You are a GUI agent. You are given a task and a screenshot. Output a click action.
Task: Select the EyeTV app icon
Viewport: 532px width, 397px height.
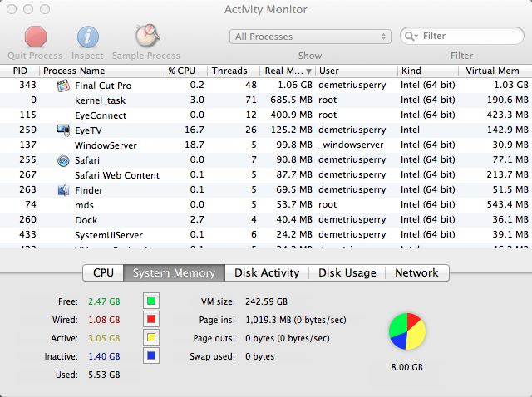[63, 130]
